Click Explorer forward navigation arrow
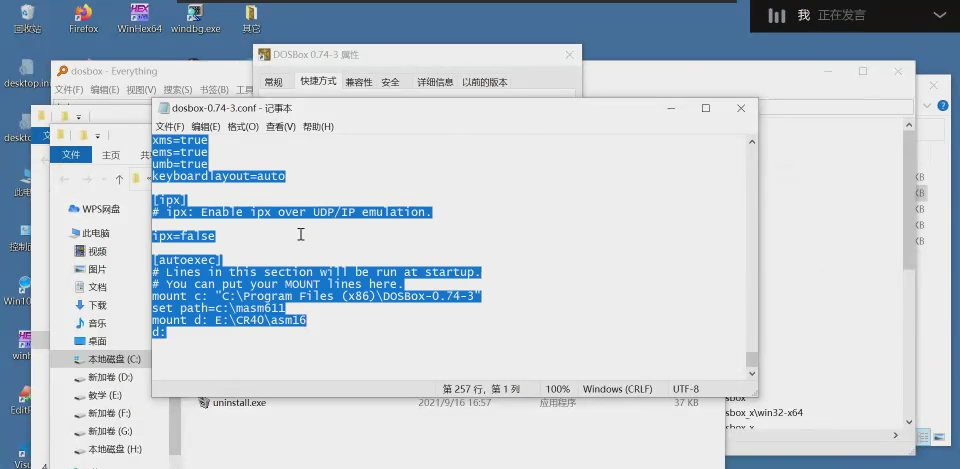Image resolution: width=960 pixels, height=469 pixels. pos(87,179)
